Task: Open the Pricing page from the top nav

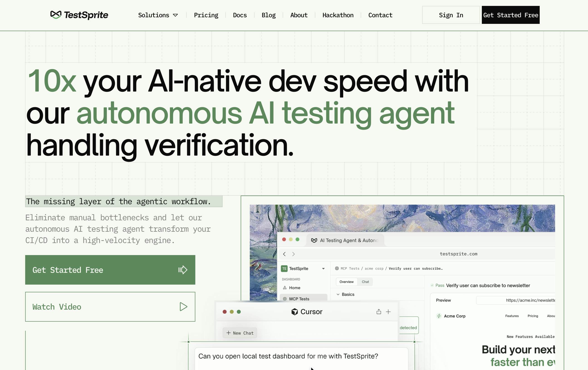Action: click(x=206, y=15)
